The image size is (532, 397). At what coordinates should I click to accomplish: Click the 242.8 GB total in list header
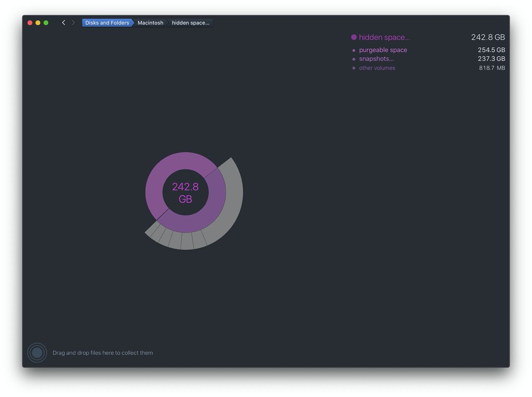click(x=488, y=37)
